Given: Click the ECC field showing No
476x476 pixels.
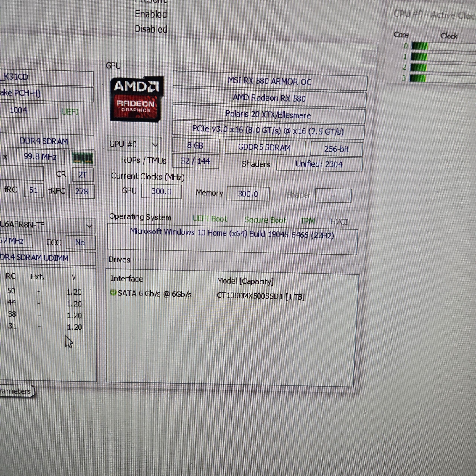Looking at the screenshot, I should [x=81, y=243].
